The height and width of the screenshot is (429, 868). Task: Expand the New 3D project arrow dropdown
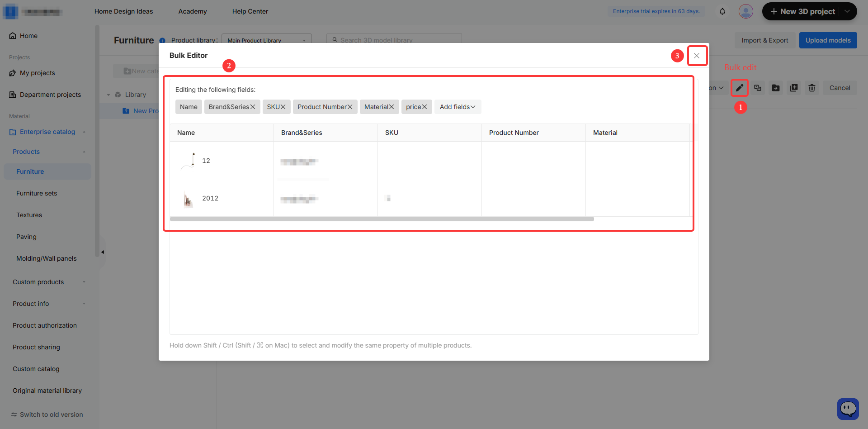848,11
